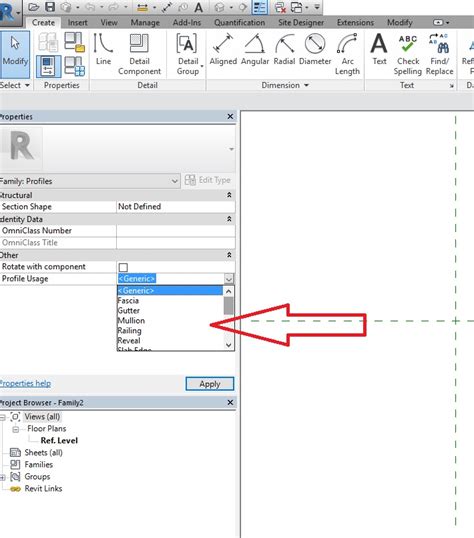474x538 pixels.
Task: Open the type selector dropdown arrow
Action: coord(231,149)
